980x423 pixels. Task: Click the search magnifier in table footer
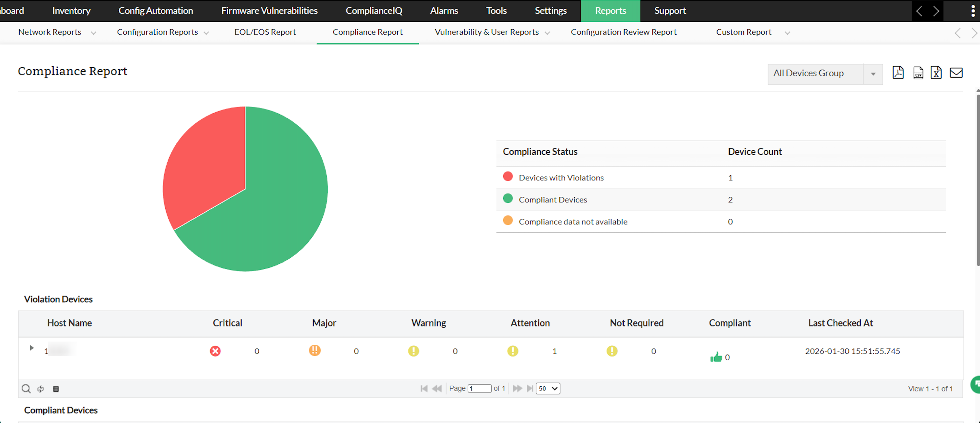(x=26, y=388)
